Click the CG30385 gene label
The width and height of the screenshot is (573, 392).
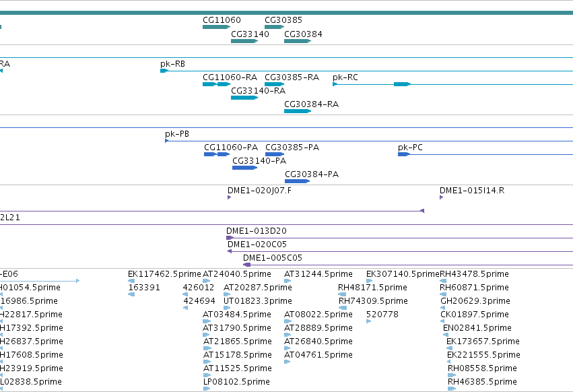pos(283,20)
